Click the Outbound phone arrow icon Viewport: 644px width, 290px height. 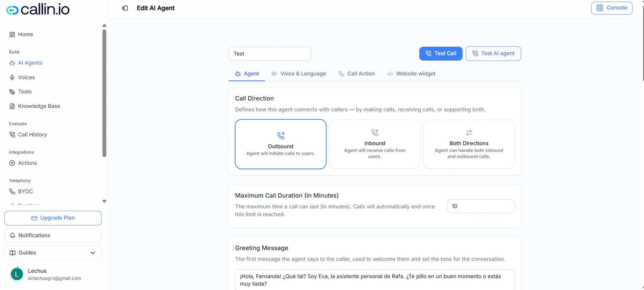click(281, 136)
